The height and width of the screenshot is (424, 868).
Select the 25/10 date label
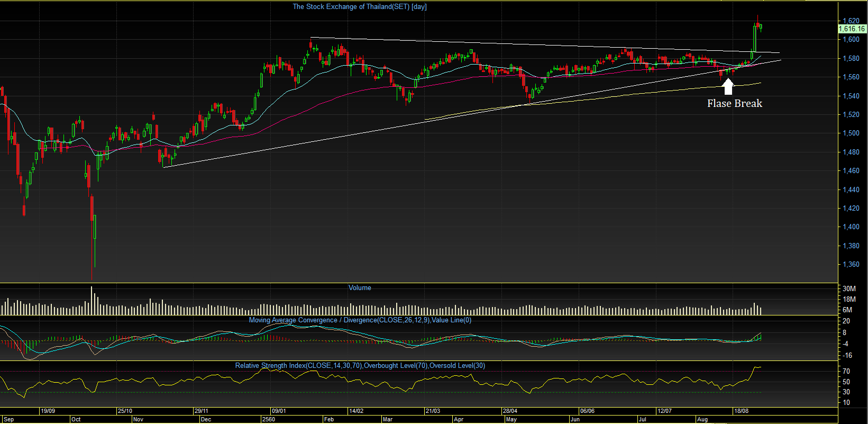pos(125,411)
